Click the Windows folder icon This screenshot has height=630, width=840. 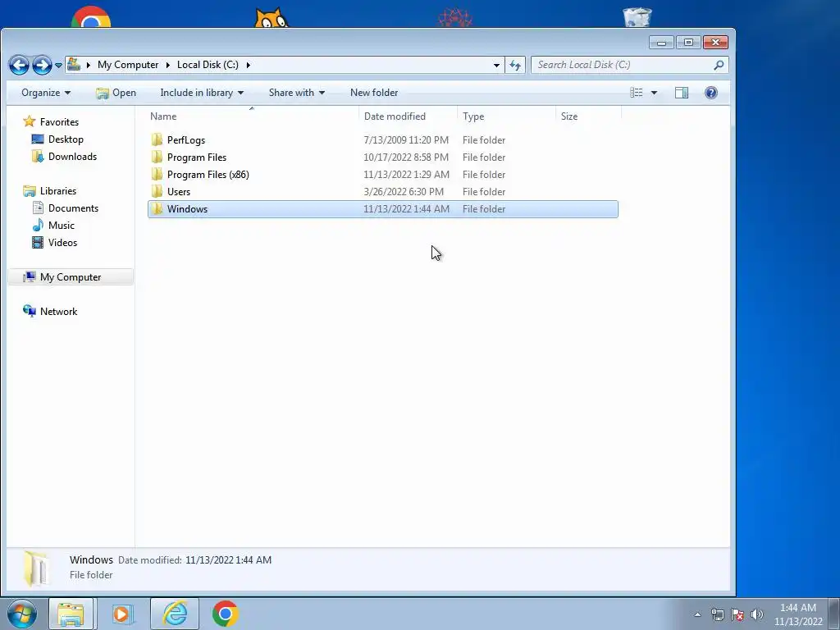(x=157, y=209)
